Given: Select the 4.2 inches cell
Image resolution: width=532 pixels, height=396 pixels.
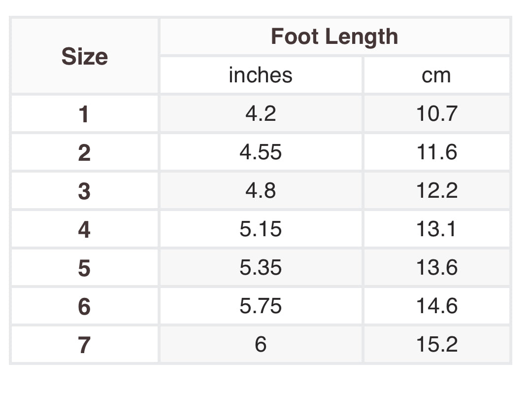Looking at the screenshot, I should click(261, 113).
